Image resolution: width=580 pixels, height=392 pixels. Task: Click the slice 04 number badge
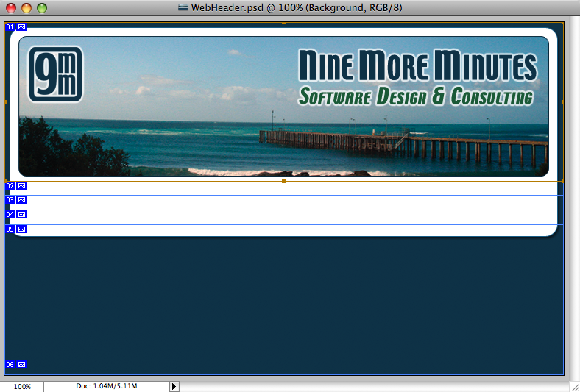point(10,214)
